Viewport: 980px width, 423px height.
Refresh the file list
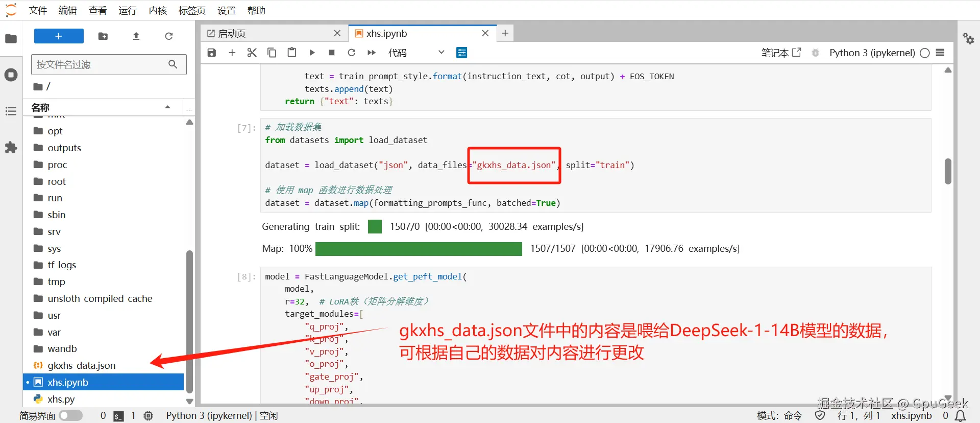pos(169,36)
